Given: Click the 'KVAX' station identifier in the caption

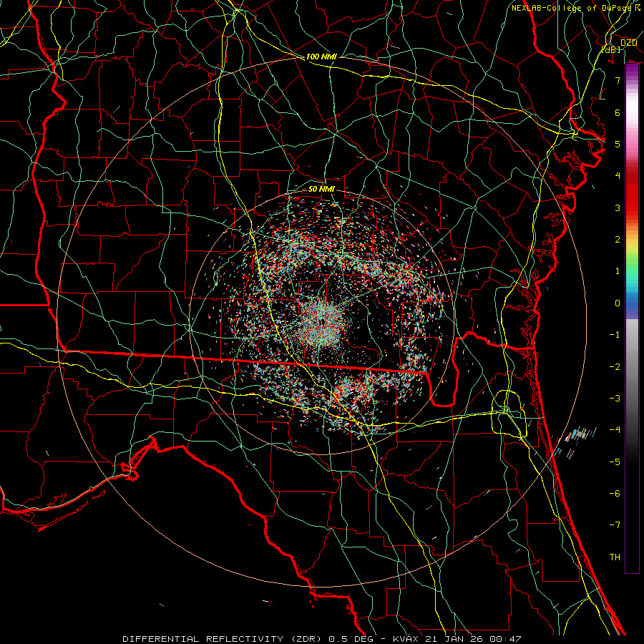Looking at the screenshot, I should [406, 639].
